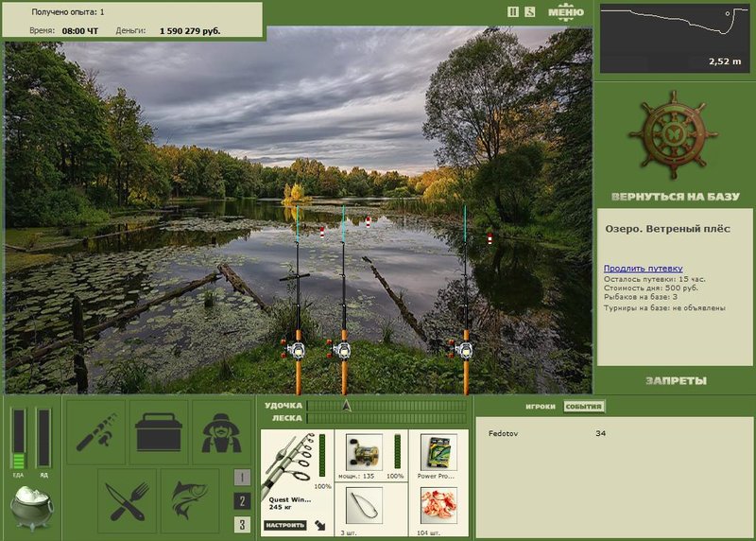
Task: Select the Power Pro line item
Action: click(x=438, y=452)
